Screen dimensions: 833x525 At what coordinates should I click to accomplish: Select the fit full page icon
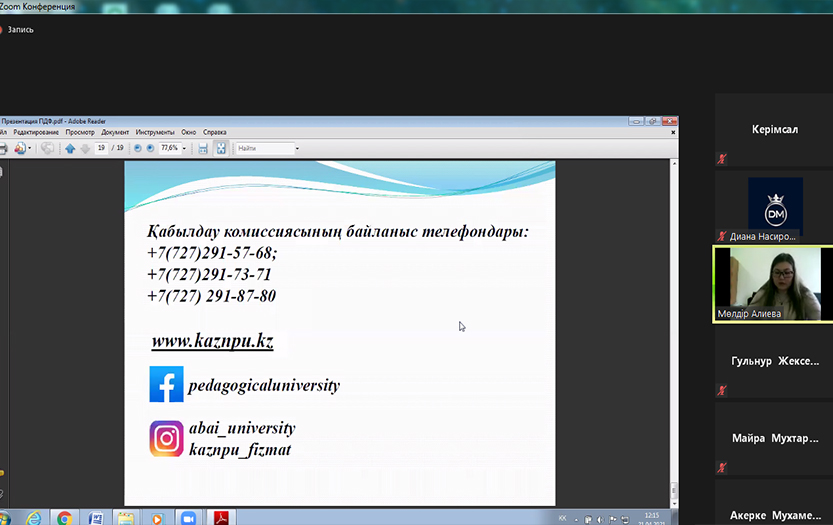(221, 148)
